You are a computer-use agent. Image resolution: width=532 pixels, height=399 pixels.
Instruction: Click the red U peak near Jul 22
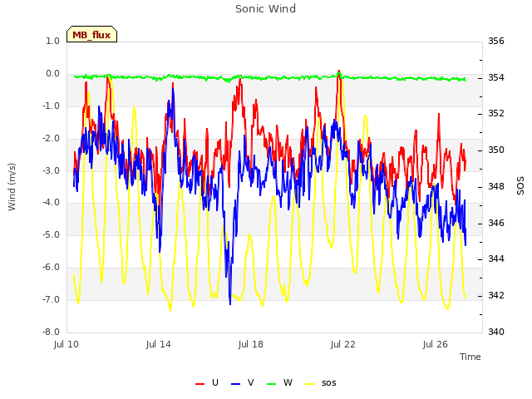[339, 71]
